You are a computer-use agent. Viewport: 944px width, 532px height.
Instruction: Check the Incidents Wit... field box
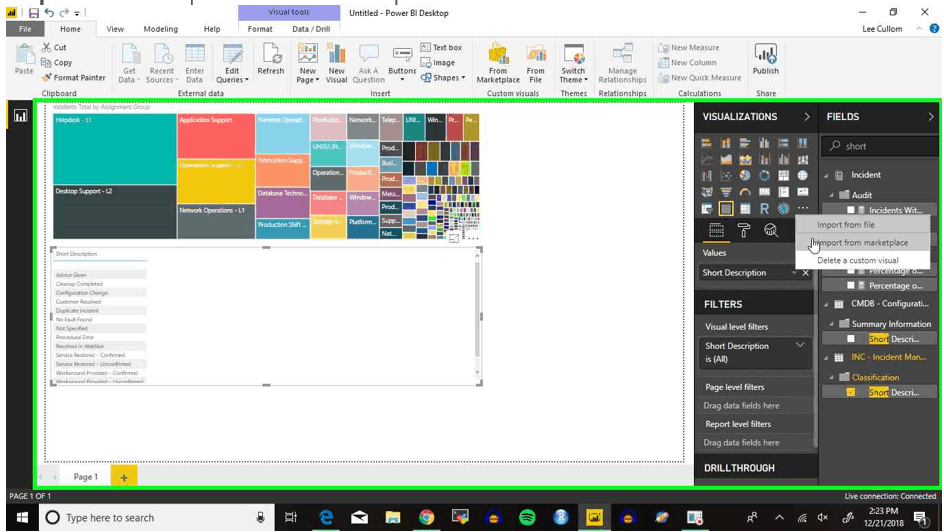pyautogui.click(x=851, y=210)
